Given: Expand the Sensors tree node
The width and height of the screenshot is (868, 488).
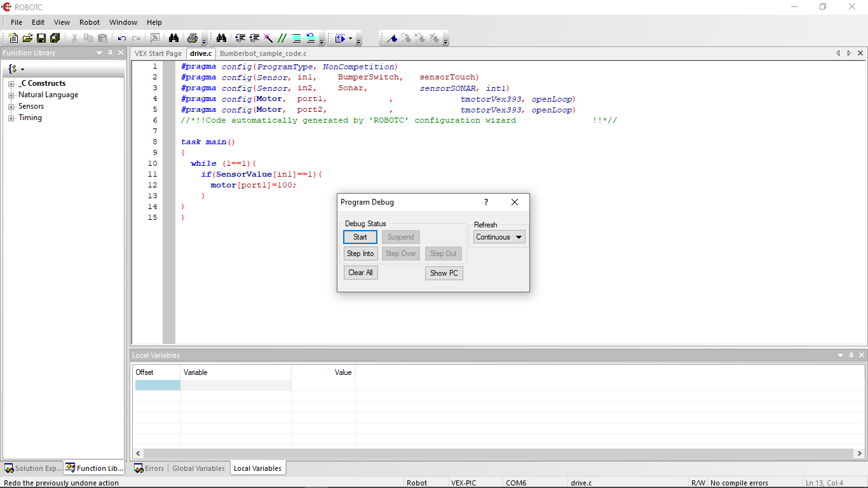Looking at the screenshot, I should click(11, 107).
